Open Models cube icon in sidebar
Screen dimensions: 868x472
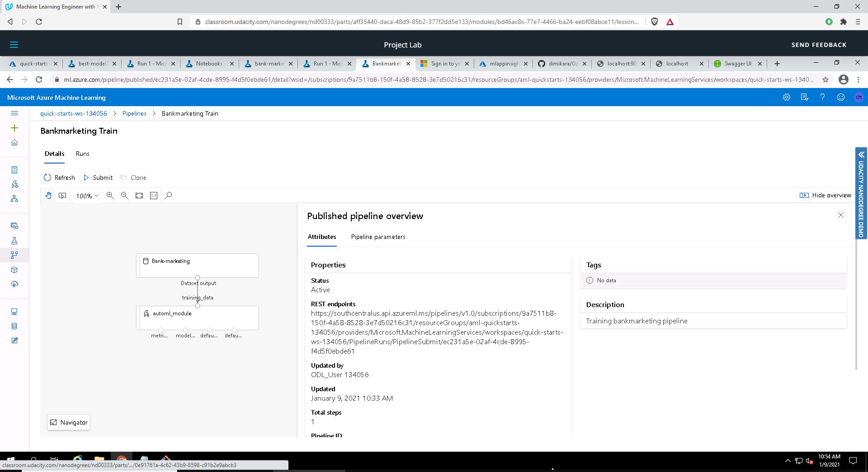tap(14, 270)
